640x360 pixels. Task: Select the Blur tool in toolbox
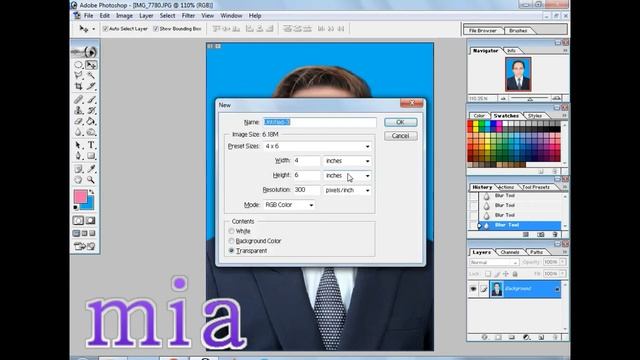tap(78, 132)
